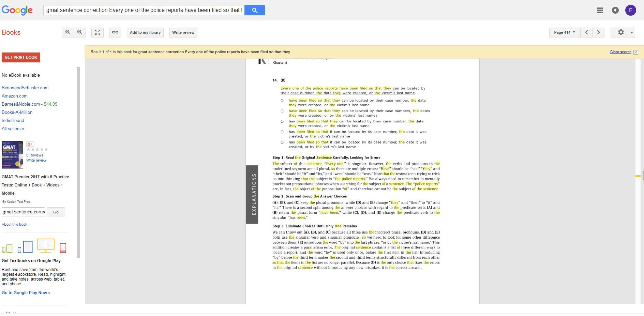Toggle fullscreen view icon

[98, 32]
